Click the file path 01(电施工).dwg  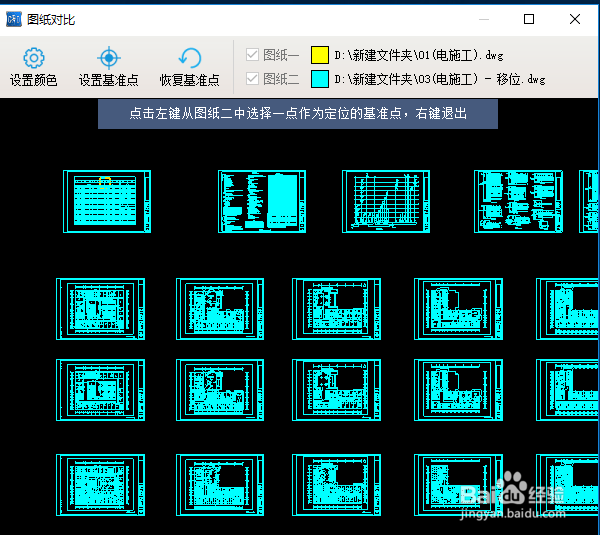click(x=419, y=55)
